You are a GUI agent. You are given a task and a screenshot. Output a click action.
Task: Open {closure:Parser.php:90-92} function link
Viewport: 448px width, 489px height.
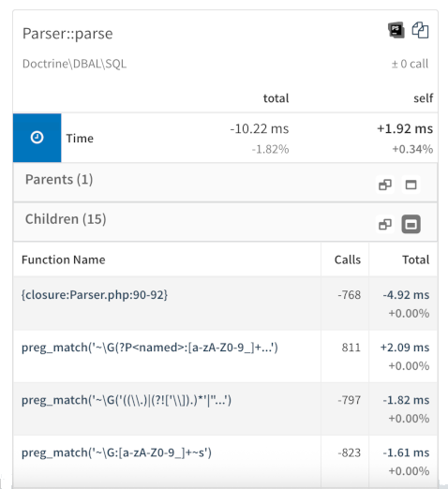click(x=95, y=295)
